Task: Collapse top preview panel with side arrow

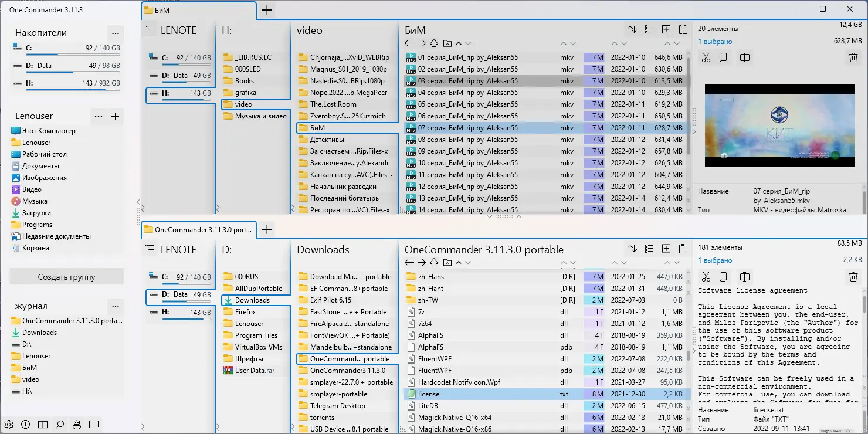Action: pos(694,131)
